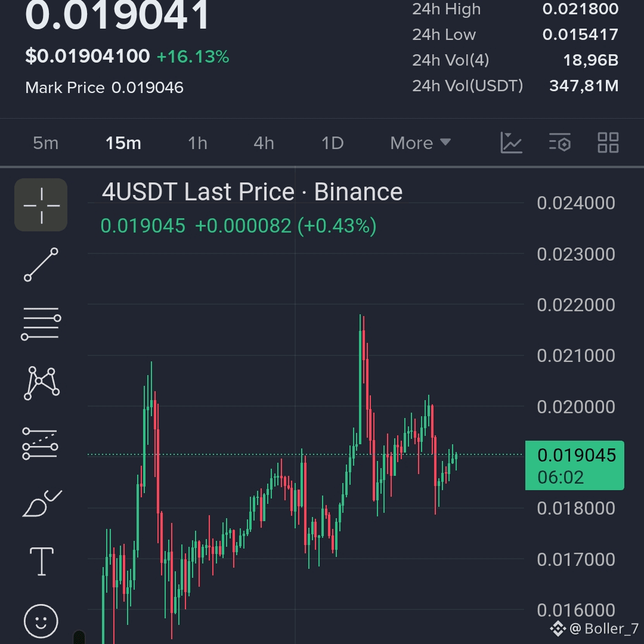Image resolution: width=644 pixels, height=644 pixels.
Task: Open the grid layout icon
Action: [608, 143]
